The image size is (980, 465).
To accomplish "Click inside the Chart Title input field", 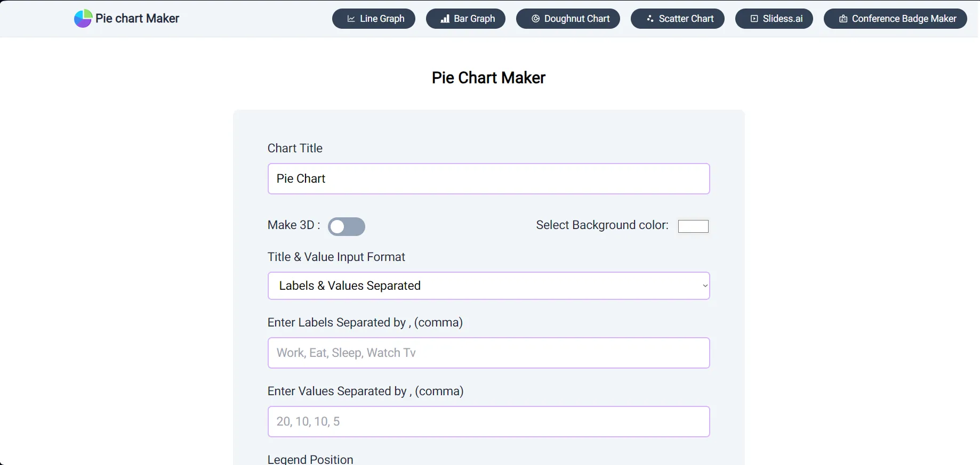I will 488,178.
